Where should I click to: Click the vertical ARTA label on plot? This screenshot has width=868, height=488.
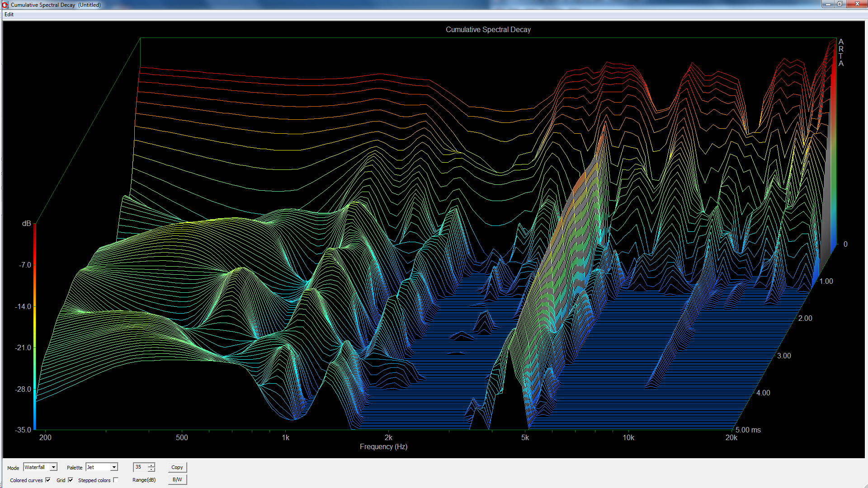841,52
